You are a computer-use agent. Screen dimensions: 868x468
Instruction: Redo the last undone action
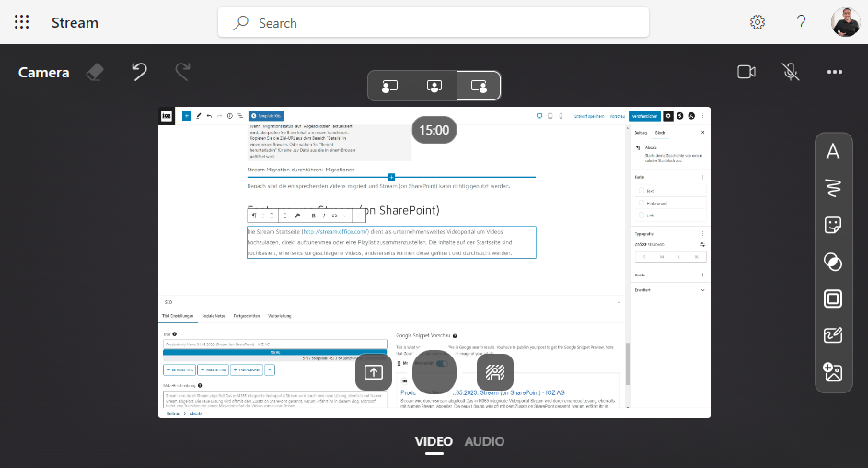182,72
